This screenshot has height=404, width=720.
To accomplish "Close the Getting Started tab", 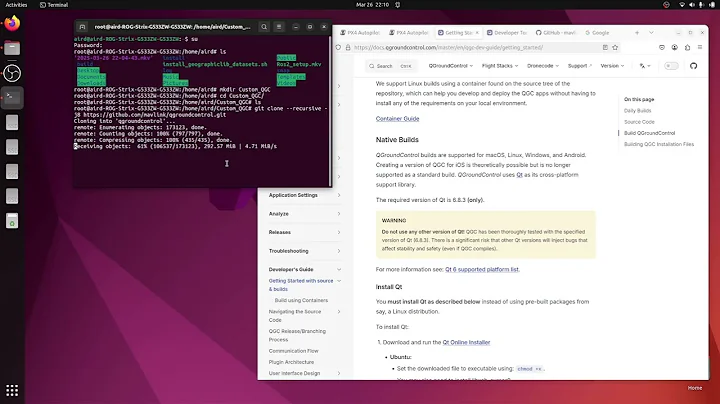I will pyautogui.click(x=477, y=33).
